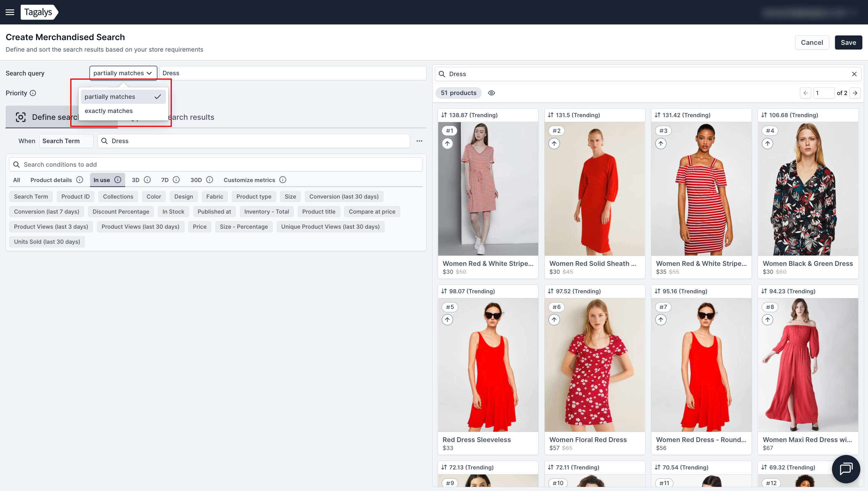Image resolution: width=868 pixels, height=491 pixels.
Task: Toggle the product preview eye icon
Action: [x=491, y=93]
